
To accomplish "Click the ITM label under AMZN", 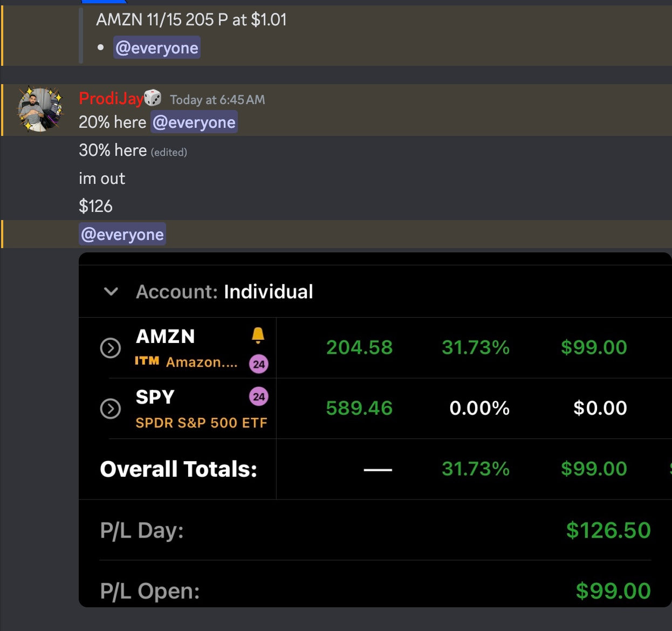I will [x=147, y=361].
